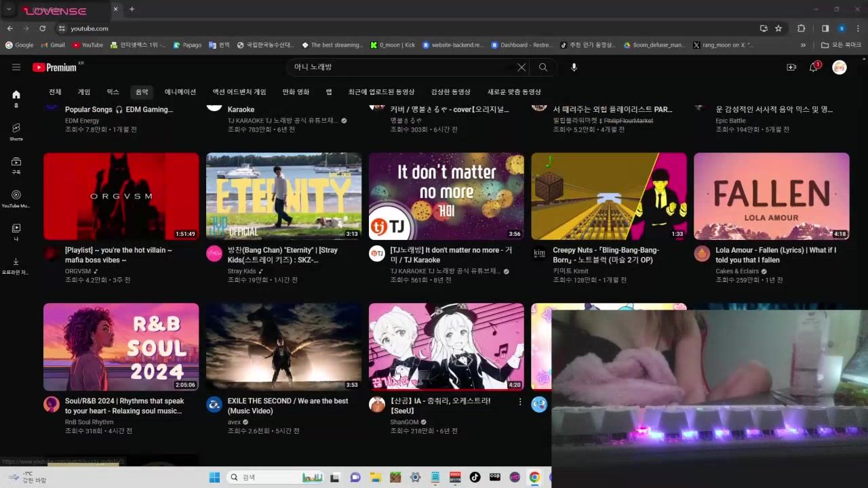The height and width of the screenshot is (488, 868).
Task: Select the 게임 filter chip
Action: [x=84, y=92]
